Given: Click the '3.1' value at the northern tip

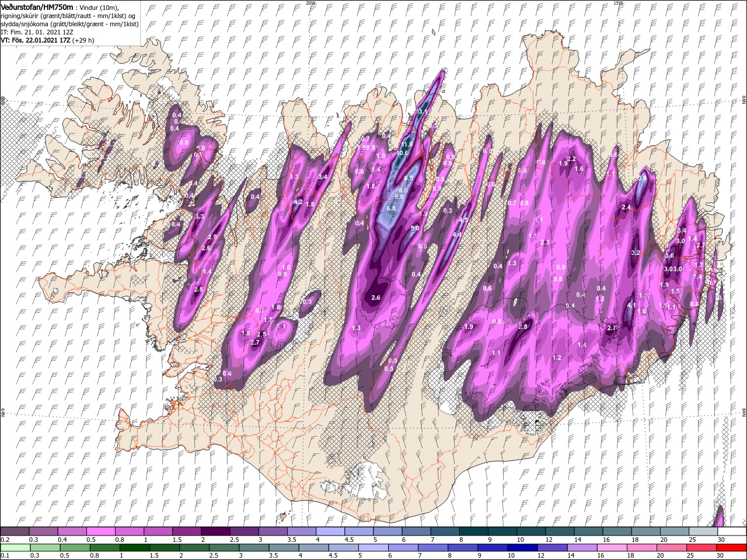Looking at the screenshot, I should point(424,111).
